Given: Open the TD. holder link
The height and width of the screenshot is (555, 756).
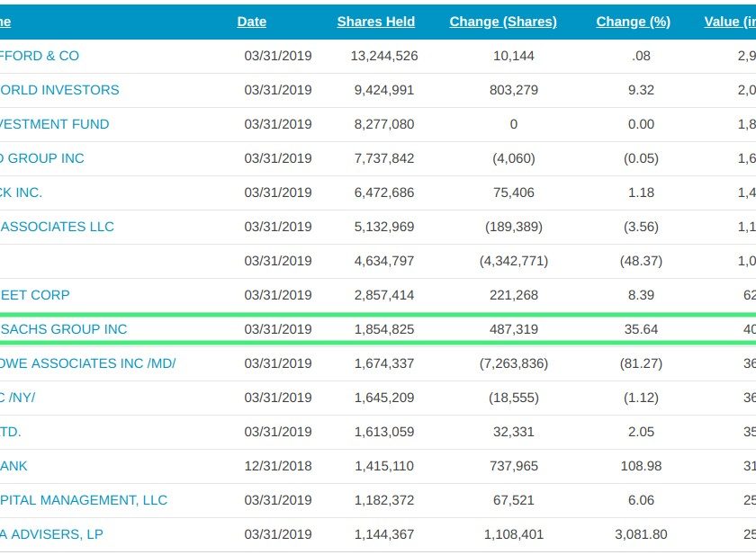Looking at the screenshot, I should pos(11,432).
